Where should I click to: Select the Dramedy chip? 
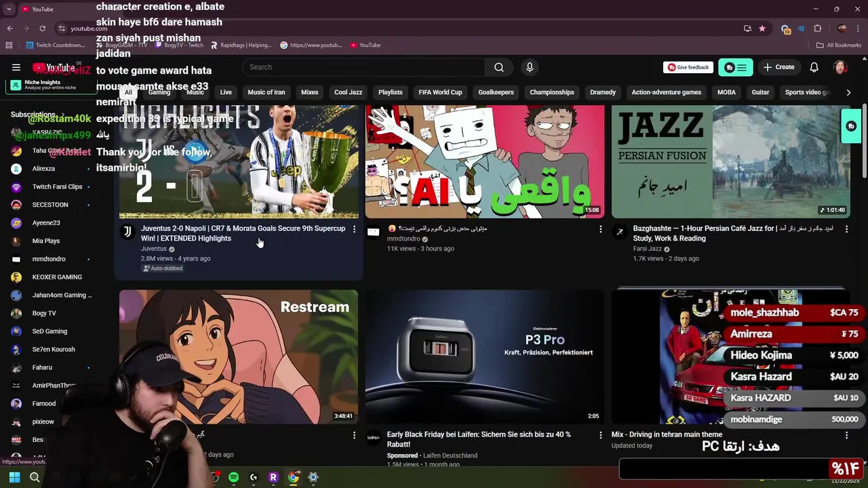point(603,92)
